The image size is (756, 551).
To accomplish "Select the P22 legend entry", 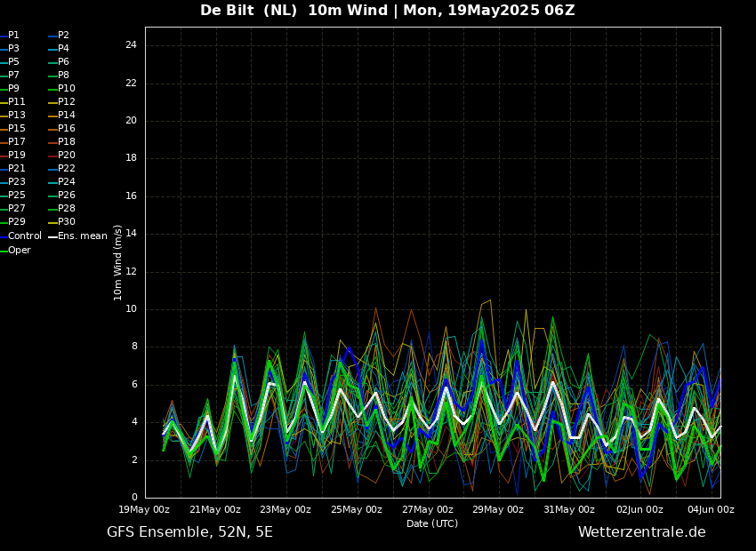I will tap(67, 169).
